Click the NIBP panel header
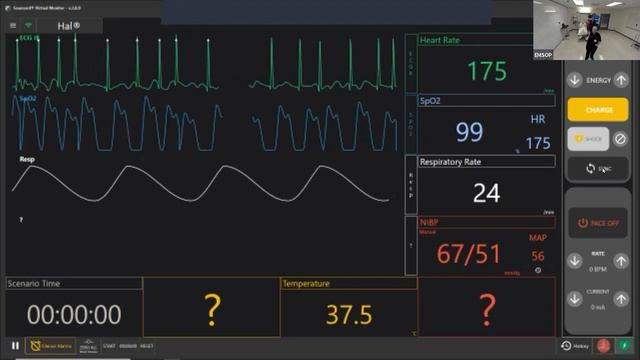This screenshot has width=640, height=360. (x=487, y=222)
